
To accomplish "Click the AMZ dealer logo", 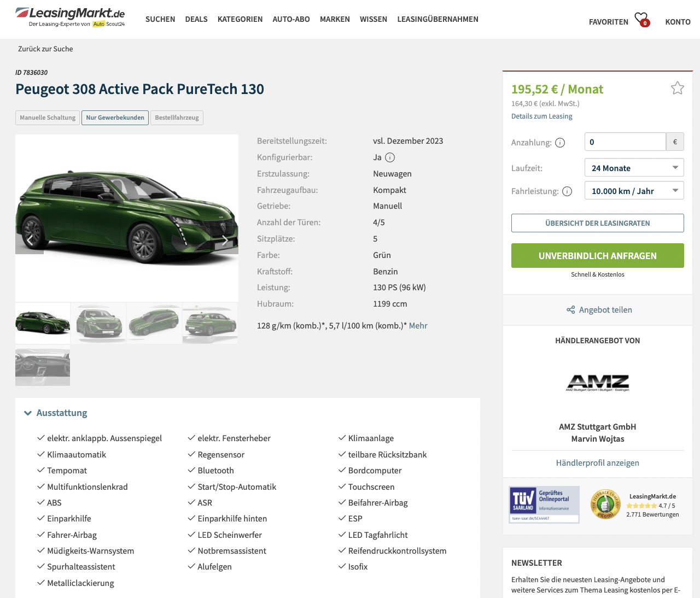I will pyautogui.click(x=597, y=383).
